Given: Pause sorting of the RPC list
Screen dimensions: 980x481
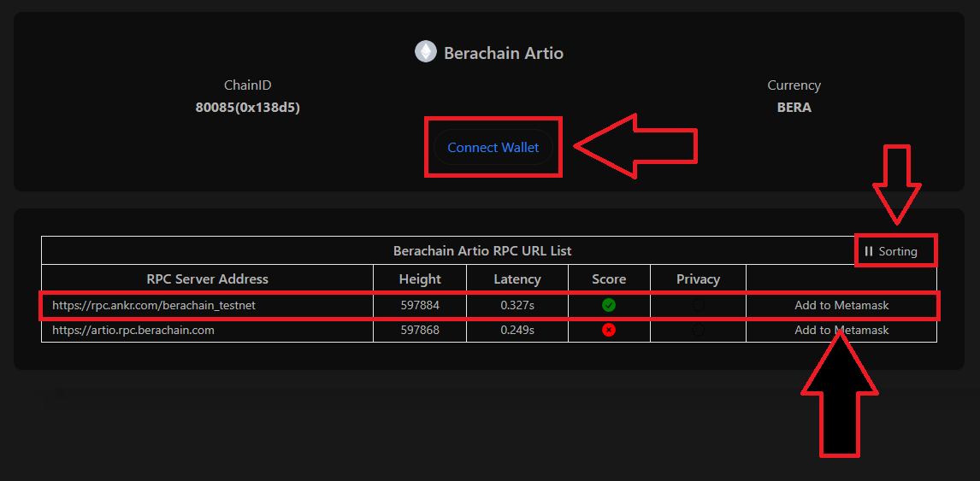Looking at the screenshot, I should pos(890,251).
